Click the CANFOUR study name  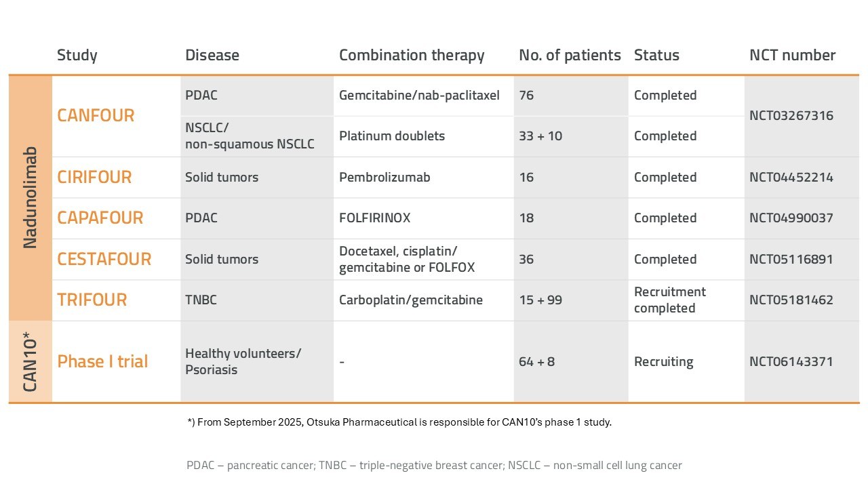point(96,115)
